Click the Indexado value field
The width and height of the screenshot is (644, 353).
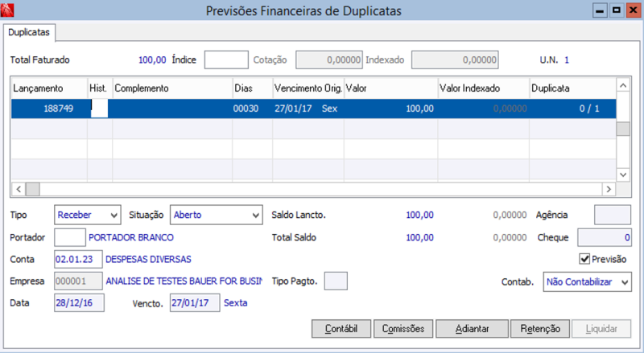click(x=455, y=60)
